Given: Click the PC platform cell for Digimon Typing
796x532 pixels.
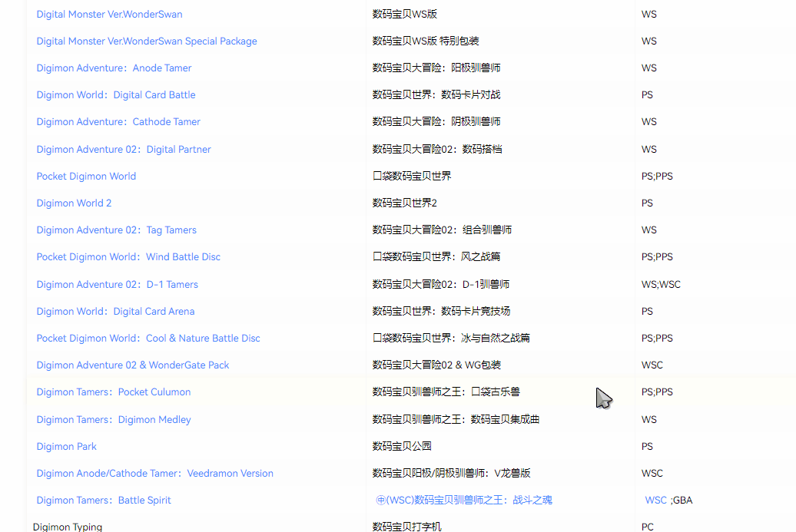Looking at the screenshot, I should point(647,527).
